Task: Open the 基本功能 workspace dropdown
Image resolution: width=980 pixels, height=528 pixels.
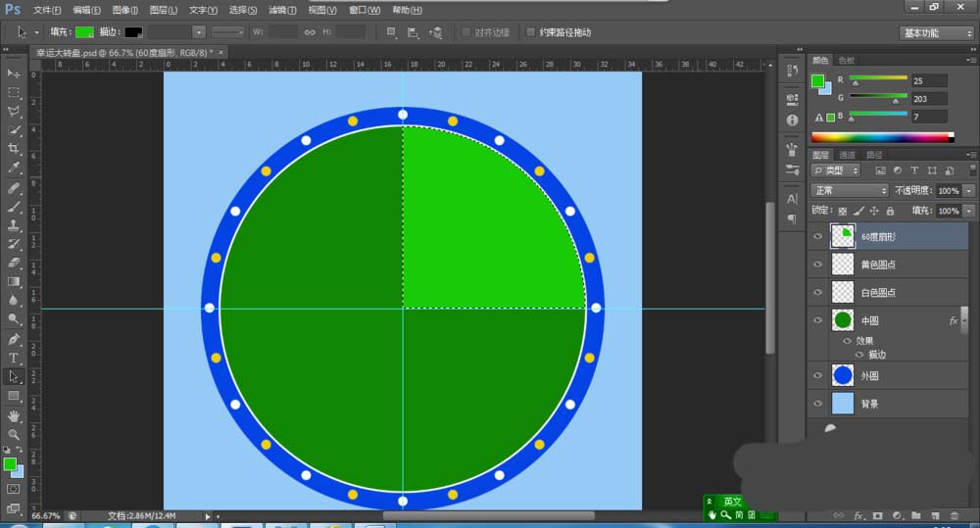Action: pos(937,32)
